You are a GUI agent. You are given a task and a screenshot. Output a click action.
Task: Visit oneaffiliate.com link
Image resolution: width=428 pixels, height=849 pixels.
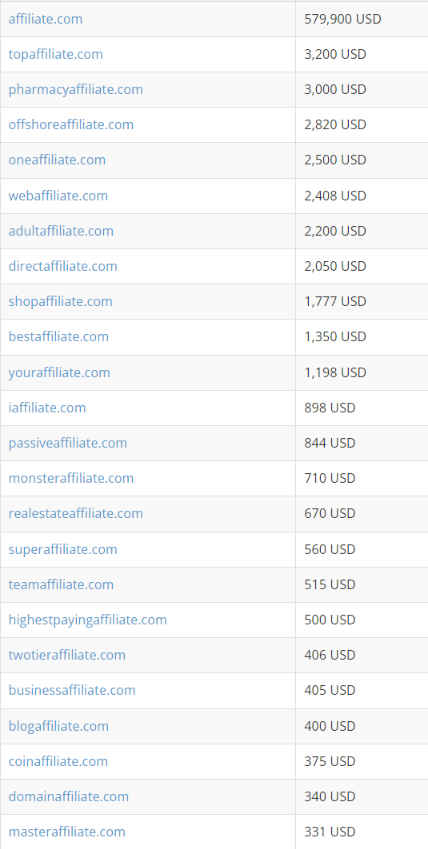57,160
